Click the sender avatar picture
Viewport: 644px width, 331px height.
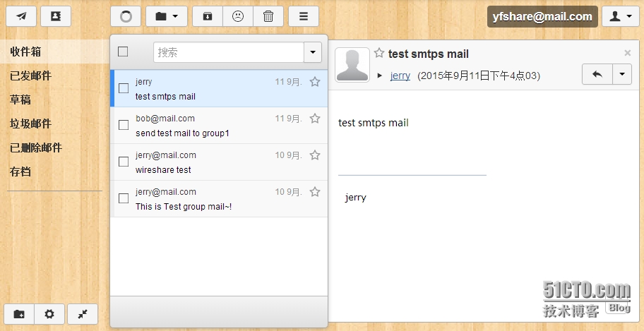point(352,65)
